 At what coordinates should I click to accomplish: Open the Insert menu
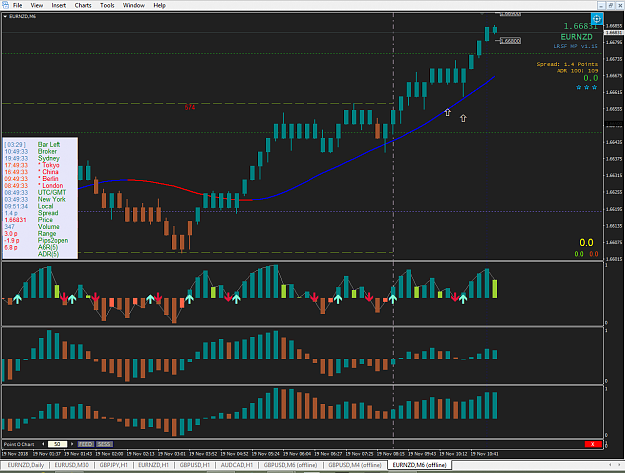click(59, 5)
